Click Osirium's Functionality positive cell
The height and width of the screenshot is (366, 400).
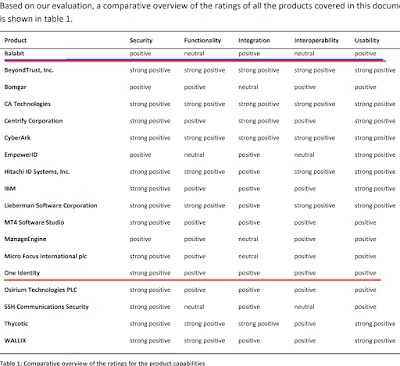tap(194, 290)
